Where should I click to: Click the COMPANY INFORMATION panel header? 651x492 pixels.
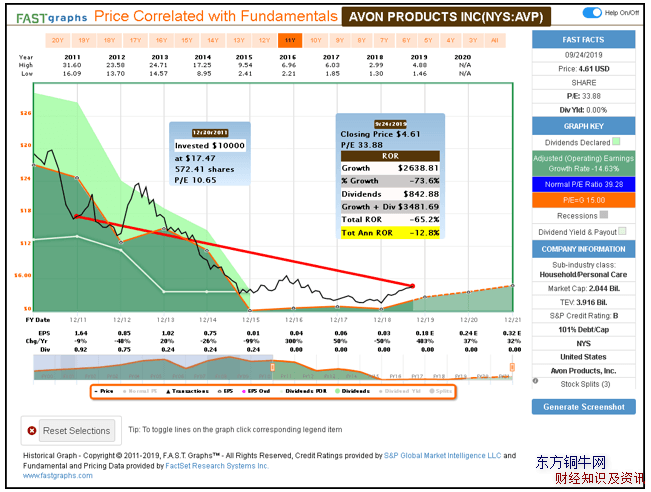point(583,249)
